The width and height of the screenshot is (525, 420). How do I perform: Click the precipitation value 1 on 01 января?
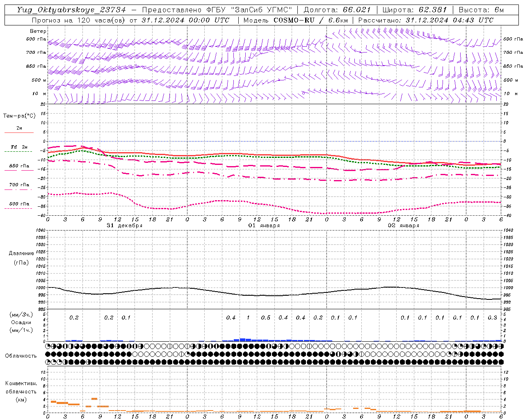tap(248, 317)
